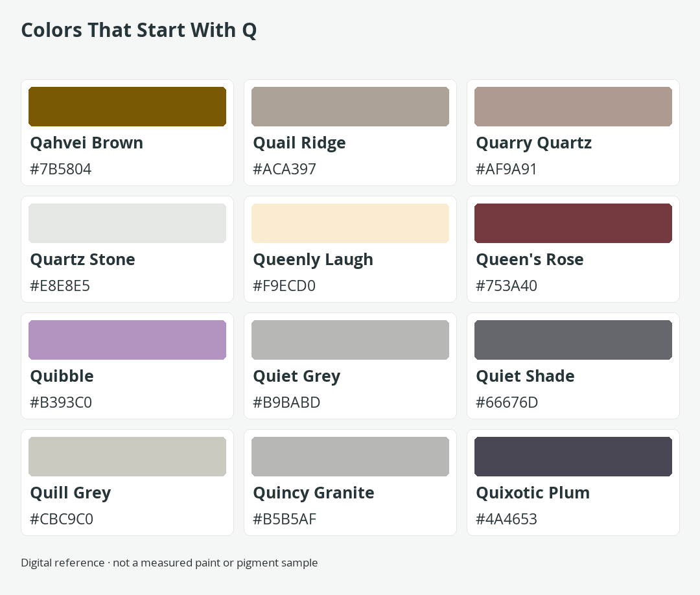This screenshot has height=595, width=700.
Task: Select hex code #753A40
Action: pyautogui.click(x=507, y=286)
